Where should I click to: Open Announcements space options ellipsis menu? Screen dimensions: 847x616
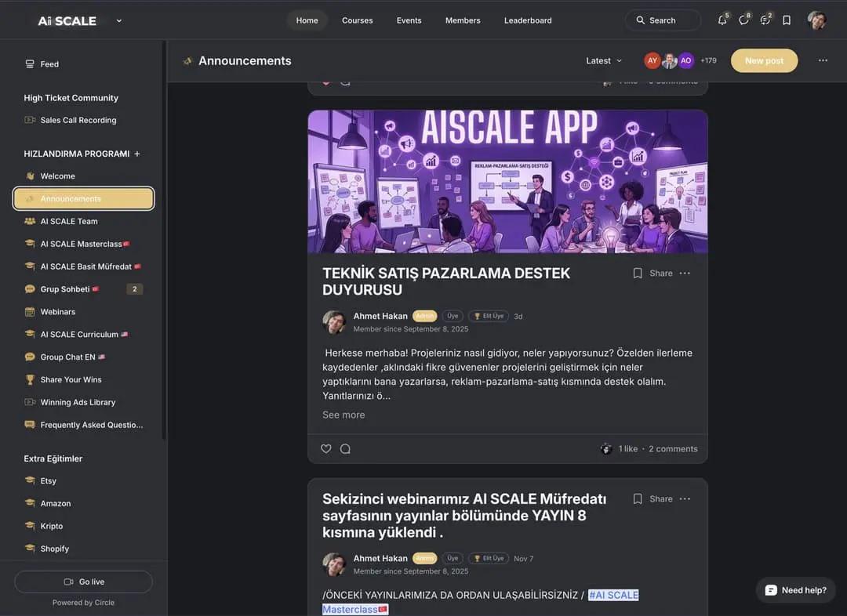(823, 60)
